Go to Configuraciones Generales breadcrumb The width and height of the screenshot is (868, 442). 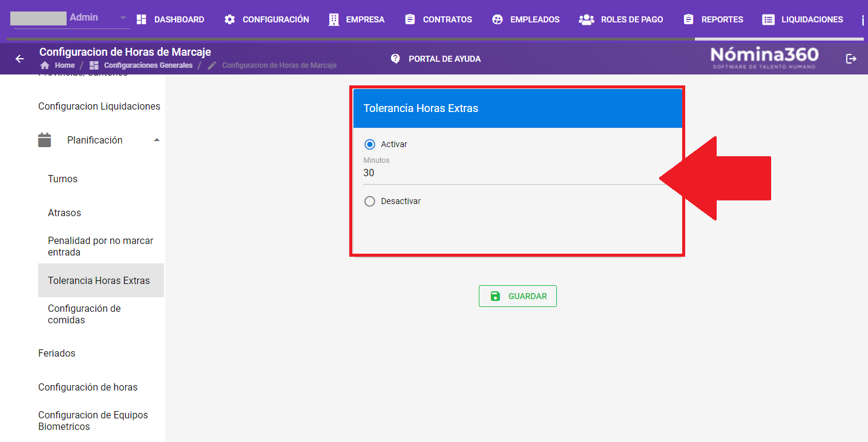(148, 65)
